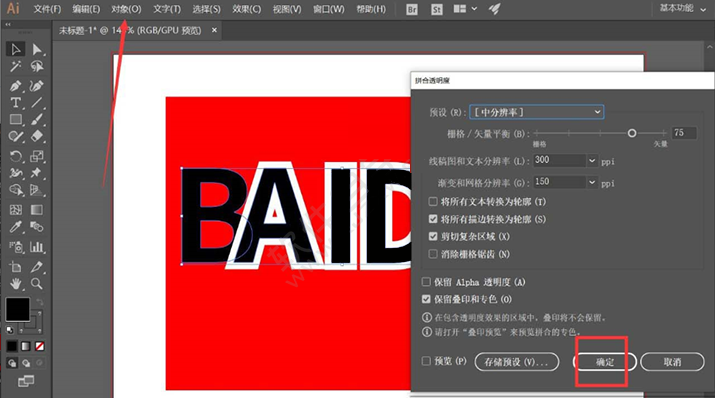Open the workspace switcher dropdown

pos(683,8)
